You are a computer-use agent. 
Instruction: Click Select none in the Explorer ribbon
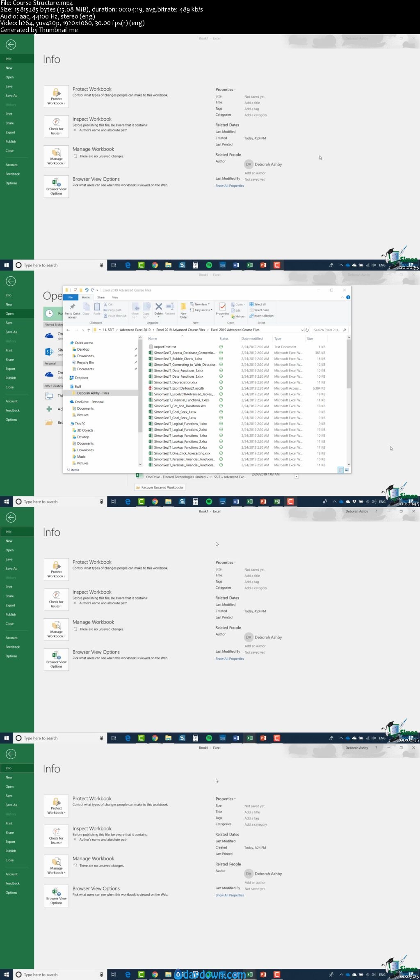coord(259,310)
